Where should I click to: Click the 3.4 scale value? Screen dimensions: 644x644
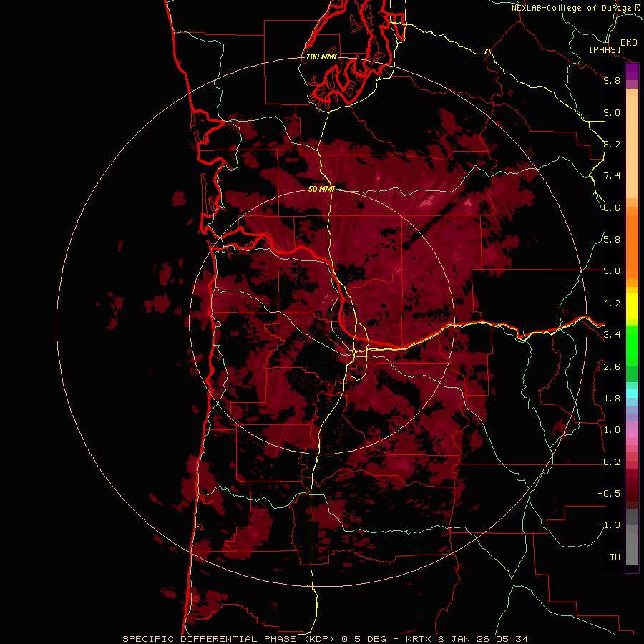pos(612,335)
